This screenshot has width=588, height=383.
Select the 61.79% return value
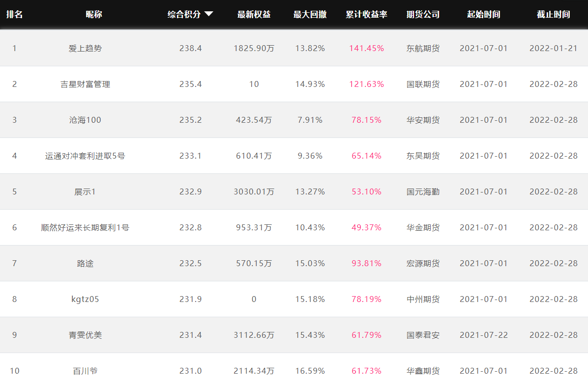coord(366,335)
